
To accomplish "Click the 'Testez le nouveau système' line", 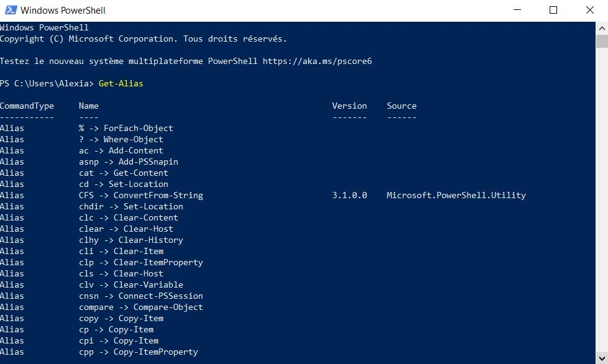I will click(x=186, y=61).
